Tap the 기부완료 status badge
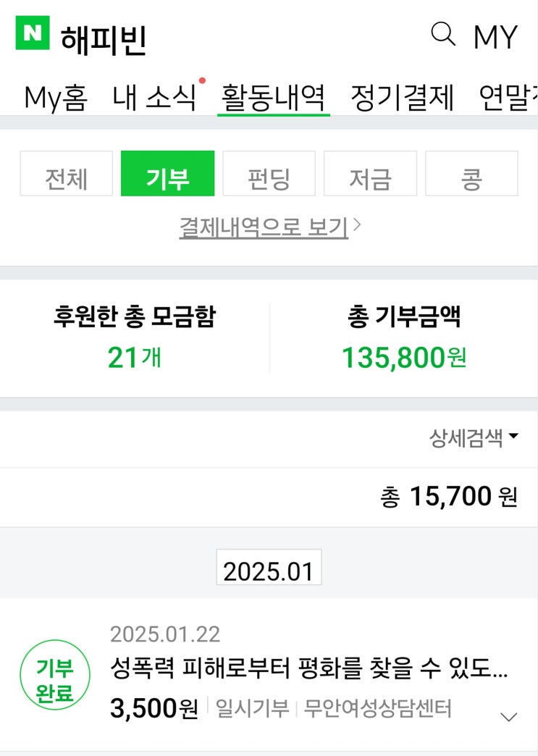 55,682
